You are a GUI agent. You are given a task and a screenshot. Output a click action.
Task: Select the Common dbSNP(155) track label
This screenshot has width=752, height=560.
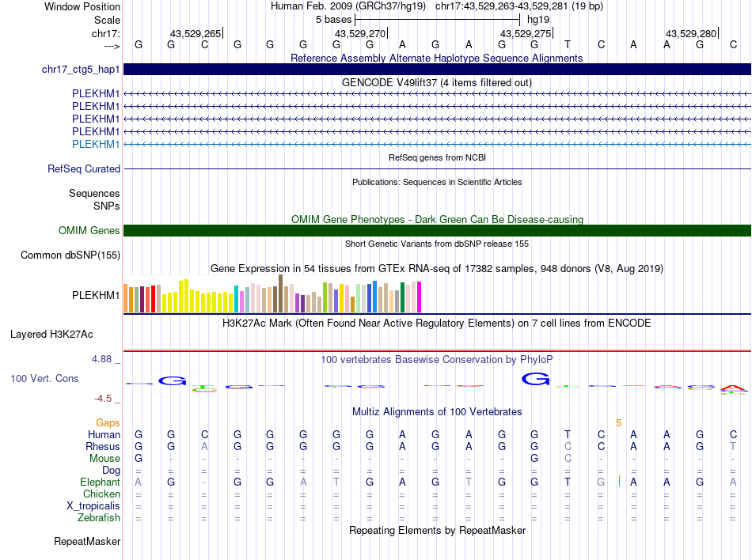coord(70,255)
